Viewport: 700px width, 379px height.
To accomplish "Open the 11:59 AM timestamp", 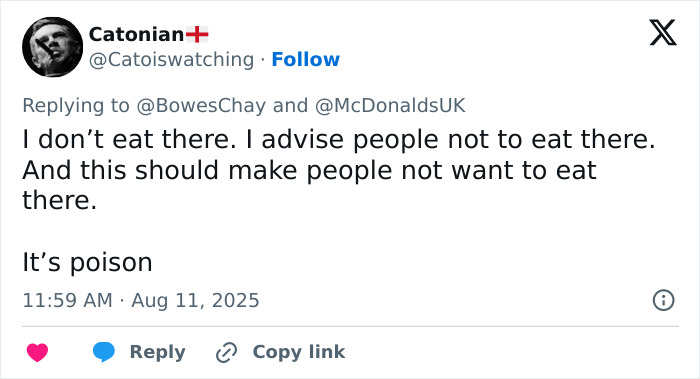I will click(x=67, y=300).
